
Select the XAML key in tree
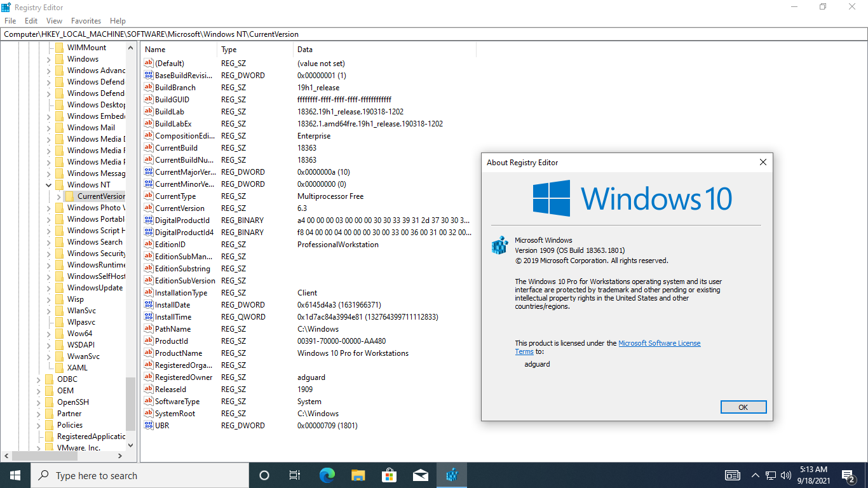pos(78,368)
